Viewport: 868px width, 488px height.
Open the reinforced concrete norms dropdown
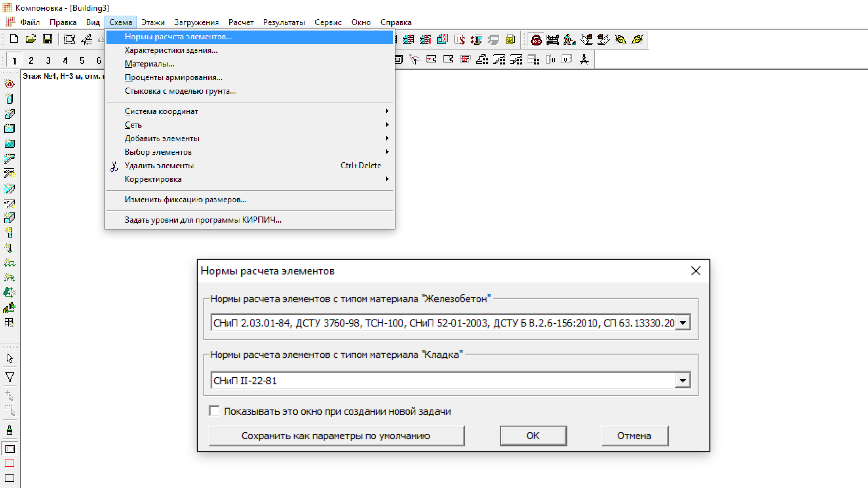[683, 323]
